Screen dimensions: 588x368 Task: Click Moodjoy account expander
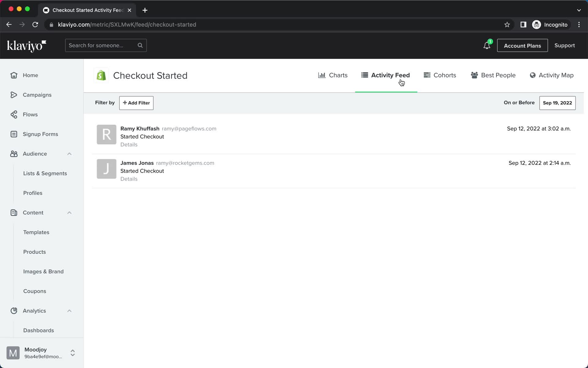pos(73,353)
